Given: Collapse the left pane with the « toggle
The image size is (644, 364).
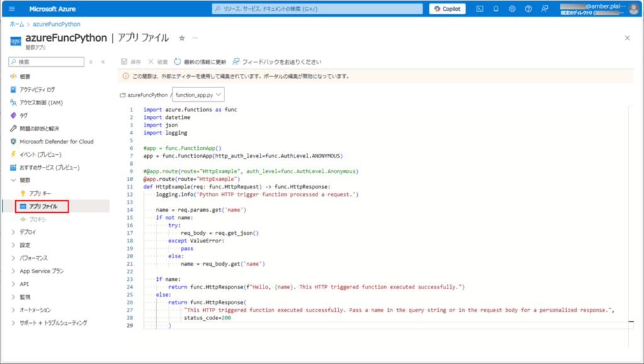Looking at the screenshot, I should coord(103,61).
